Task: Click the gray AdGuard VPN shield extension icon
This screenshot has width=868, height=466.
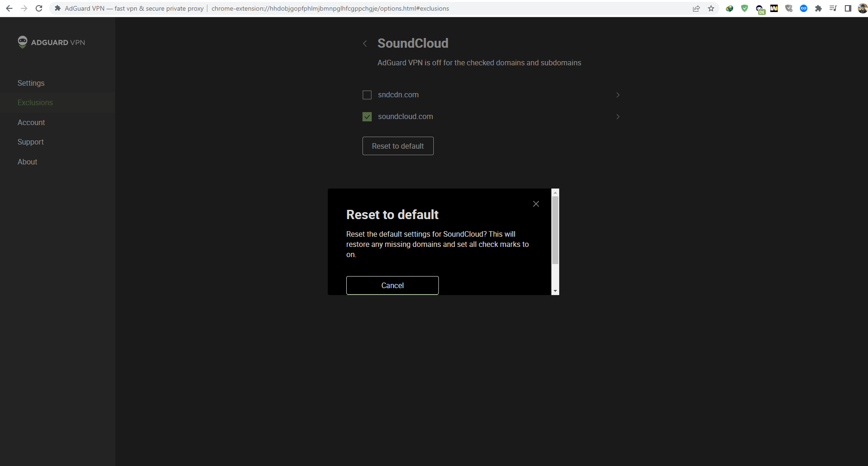Action: click(x=789, y=8)
